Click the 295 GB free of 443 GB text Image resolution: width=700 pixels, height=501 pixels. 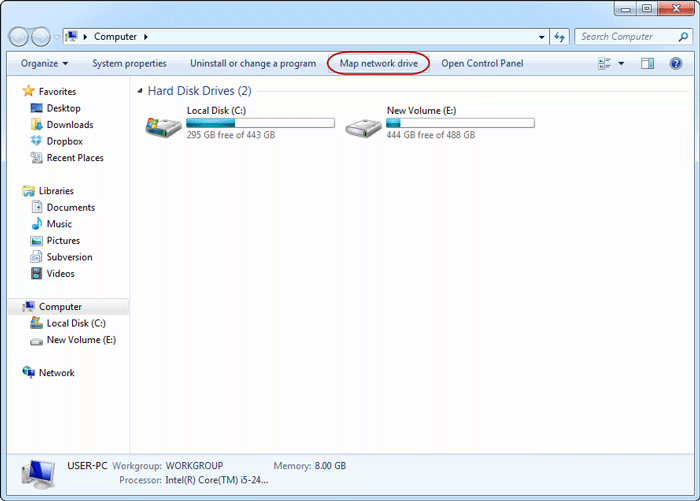pos(231,135)
